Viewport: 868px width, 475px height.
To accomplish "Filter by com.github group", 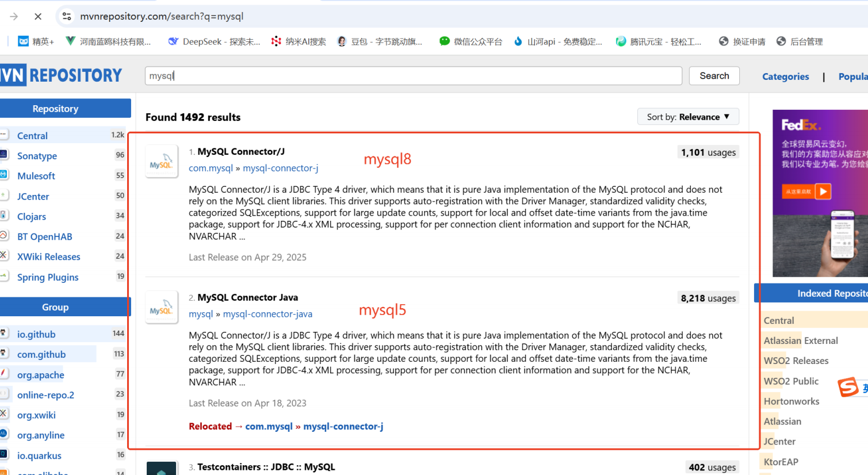I will click(x=41, y=355).
